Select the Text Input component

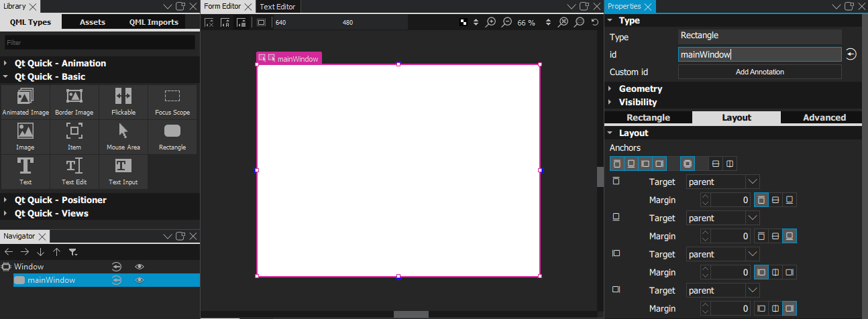123,172
